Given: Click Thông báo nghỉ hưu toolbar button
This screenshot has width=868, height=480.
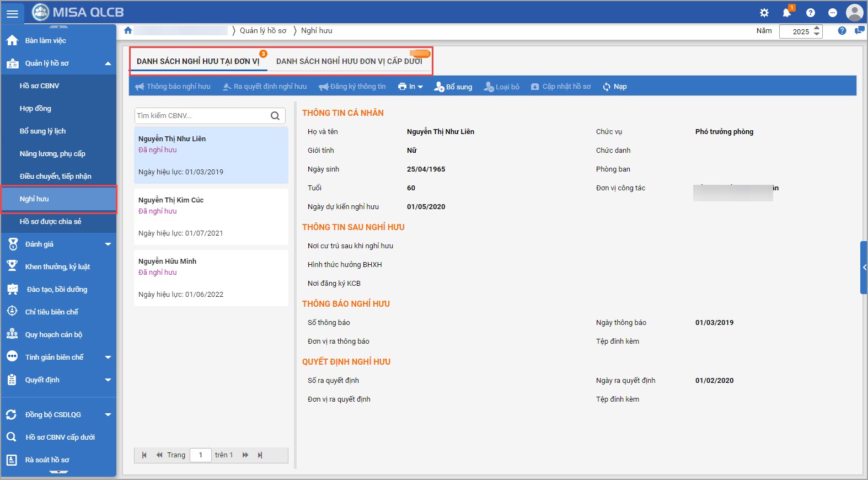Looking at the screenshot, I should click(x=173, y=87).
